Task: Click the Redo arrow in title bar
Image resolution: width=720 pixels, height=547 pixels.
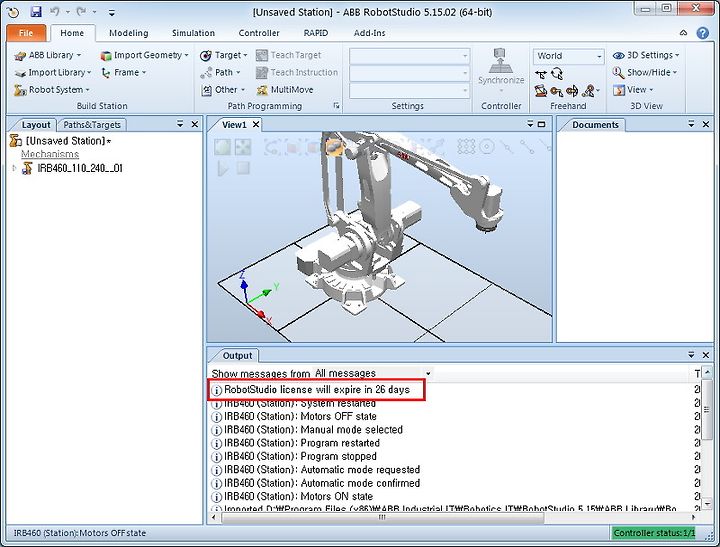Action: [81, 11]
